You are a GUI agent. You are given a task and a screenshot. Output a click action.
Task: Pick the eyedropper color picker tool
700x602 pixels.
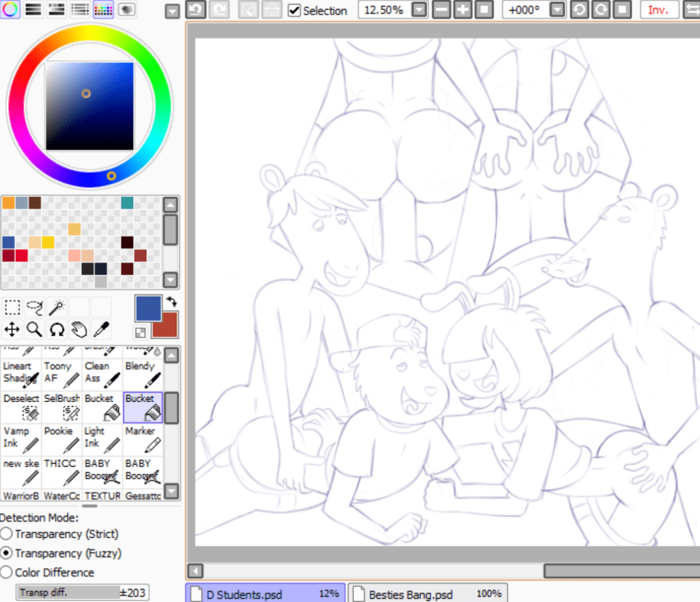tap(101, 330)
